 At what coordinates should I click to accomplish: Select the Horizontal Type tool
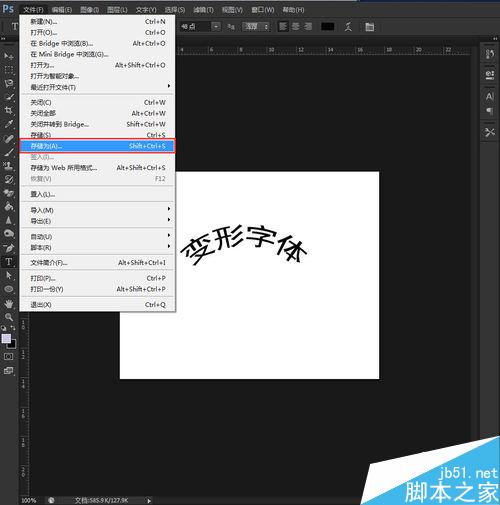(9, 262)
